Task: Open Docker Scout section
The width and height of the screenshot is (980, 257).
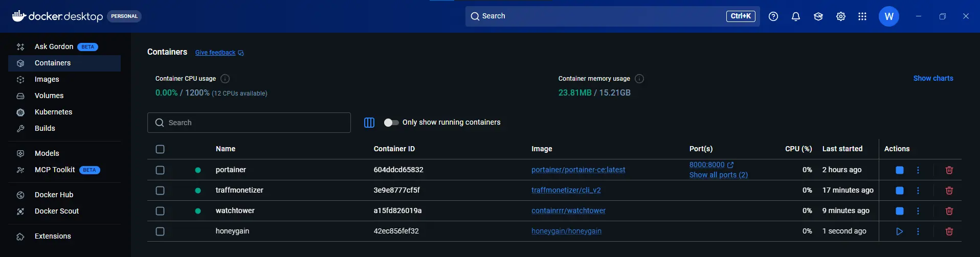Action: (64, 212)
